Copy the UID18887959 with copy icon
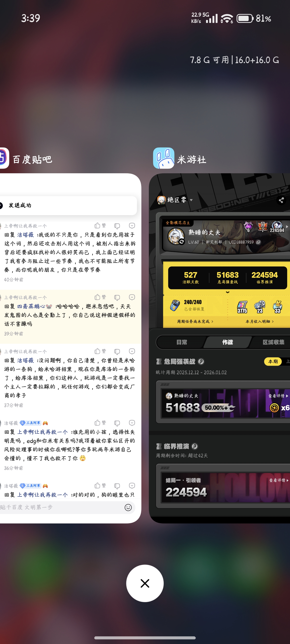Viewport: 290px width, 644px height. (258, 242)
